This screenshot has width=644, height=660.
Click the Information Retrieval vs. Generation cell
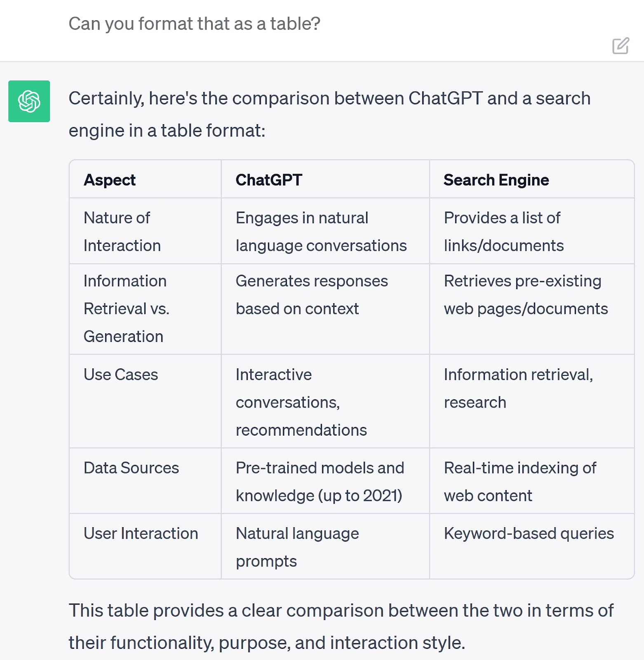tap(126, 309)
